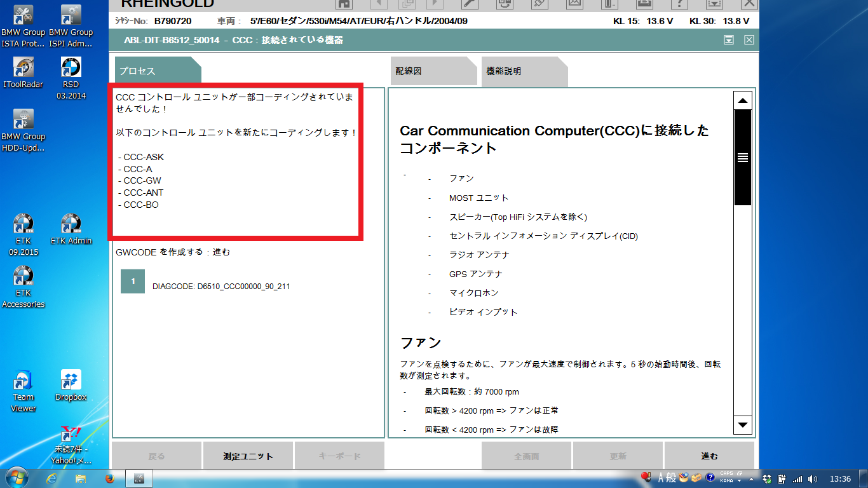Select the RSD 03.2014 desktop icon

[x=71, y=79]
